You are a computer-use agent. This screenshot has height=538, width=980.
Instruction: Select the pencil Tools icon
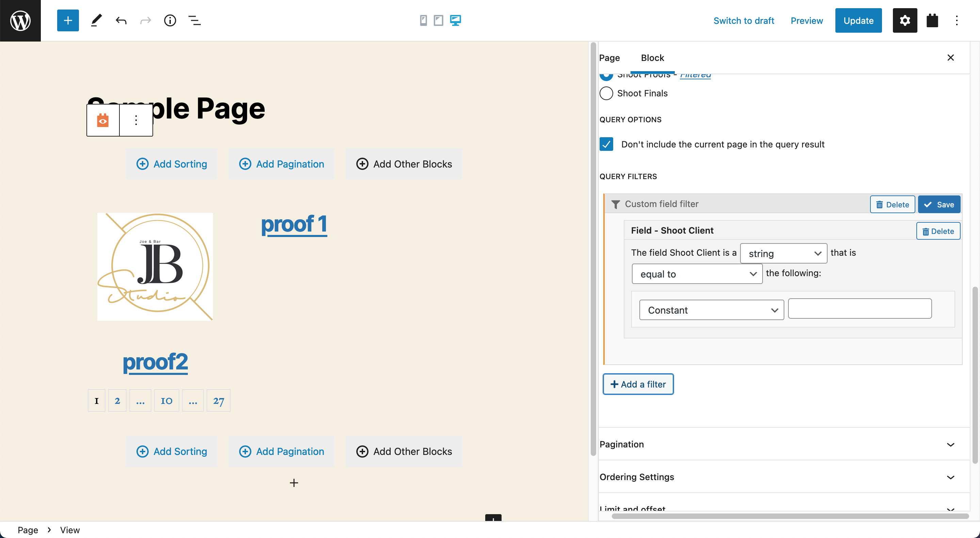96,20
